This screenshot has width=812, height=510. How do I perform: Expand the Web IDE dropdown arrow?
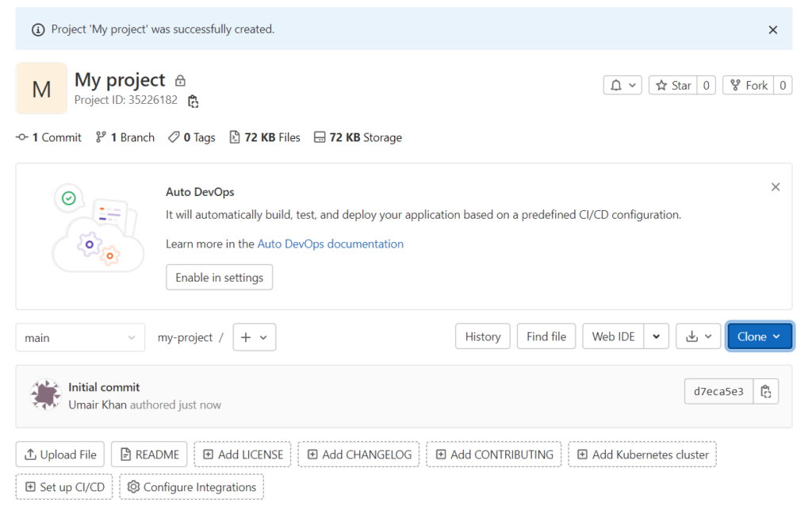[656, 336]
